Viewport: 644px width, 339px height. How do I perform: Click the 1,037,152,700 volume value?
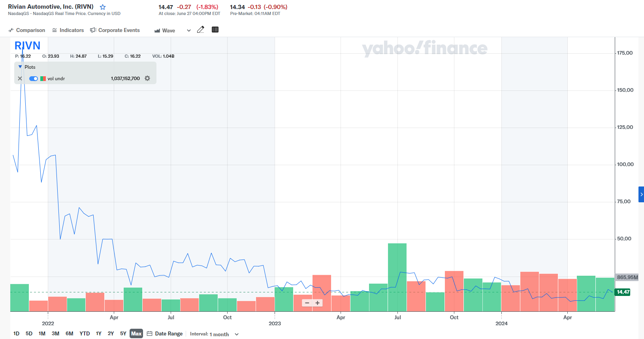125,79
